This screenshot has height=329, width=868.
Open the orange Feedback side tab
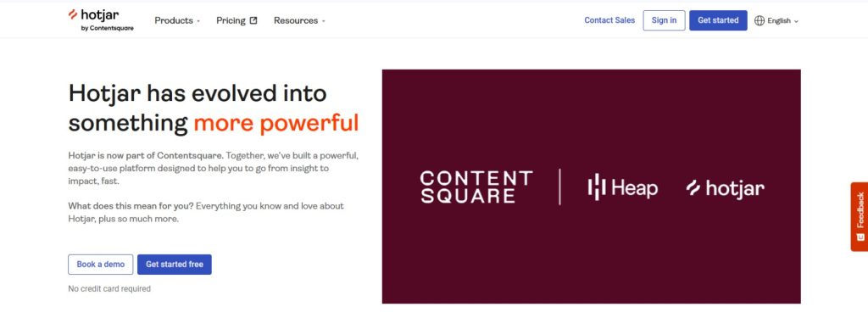(x=860, y=216)
